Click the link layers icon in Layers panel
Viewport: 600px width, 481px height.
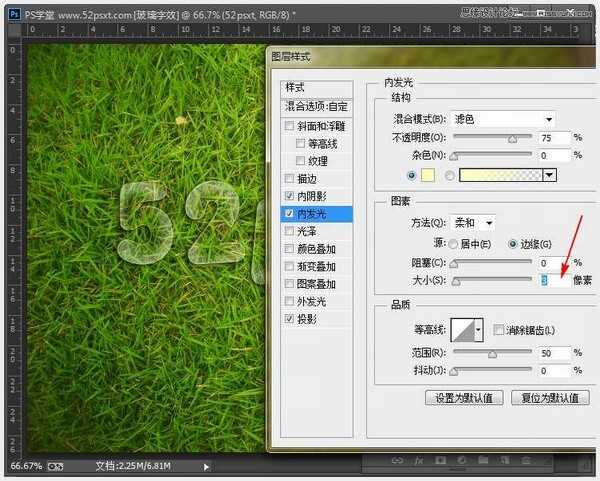pos(397,460)
